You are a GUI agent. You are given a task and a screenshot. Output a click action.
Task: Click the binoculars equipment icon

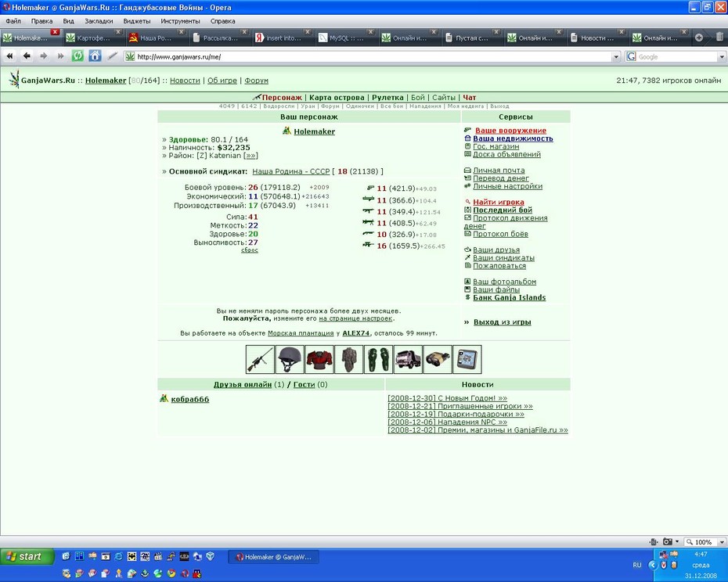[x=438, y=359]
